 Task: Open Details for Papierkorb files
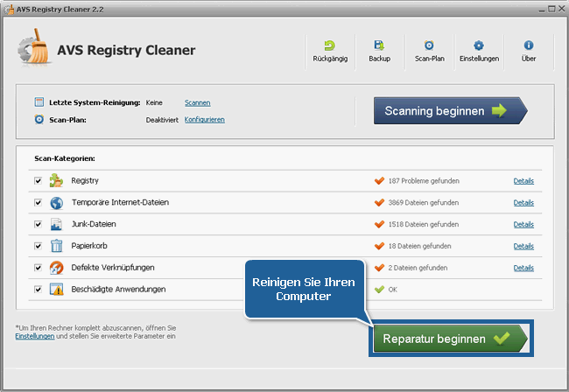[x=523, y=246]
